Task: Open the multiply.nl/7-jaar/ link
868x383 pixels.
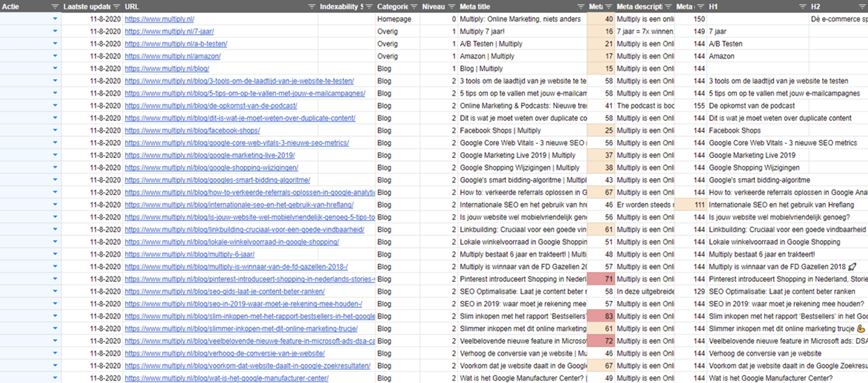Action: [169, 32]
